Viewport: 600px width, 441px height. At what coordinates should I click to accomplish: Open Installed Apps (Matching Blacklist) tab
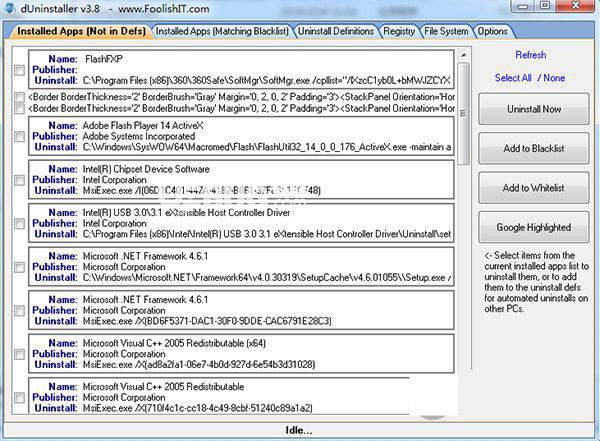tap(222, 31)
